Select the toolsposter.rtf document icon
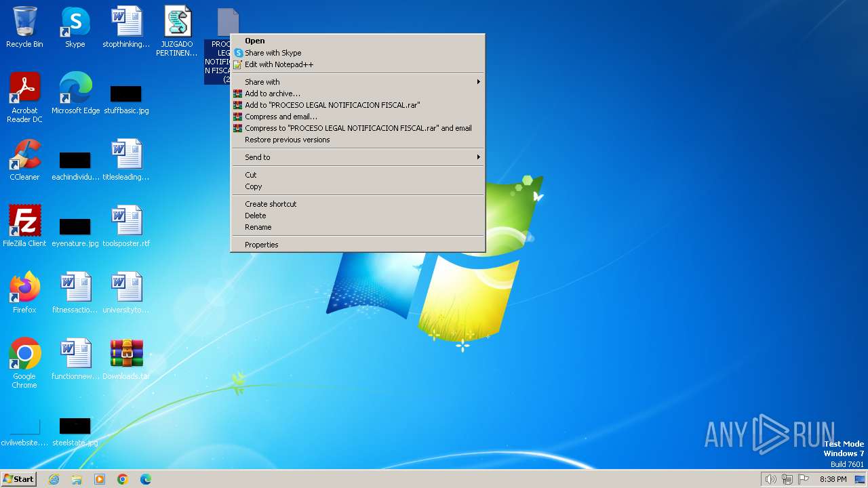 (x=126, y=226)
